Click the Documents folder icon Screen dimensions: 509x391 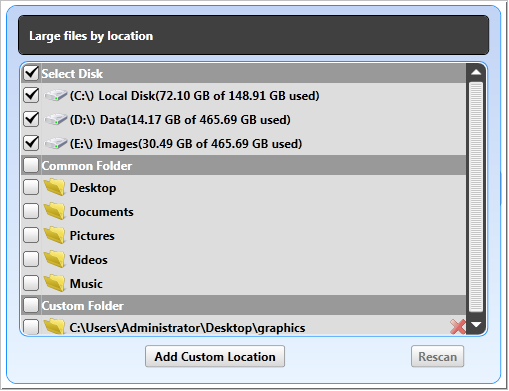click(54, 211)
